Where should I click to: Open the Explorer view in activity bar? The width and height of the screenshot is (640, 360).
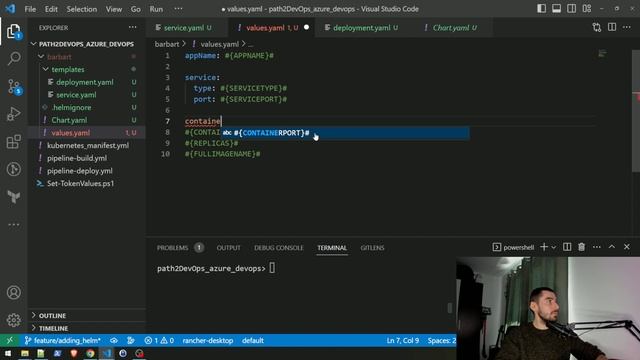(x=13, y=31)
